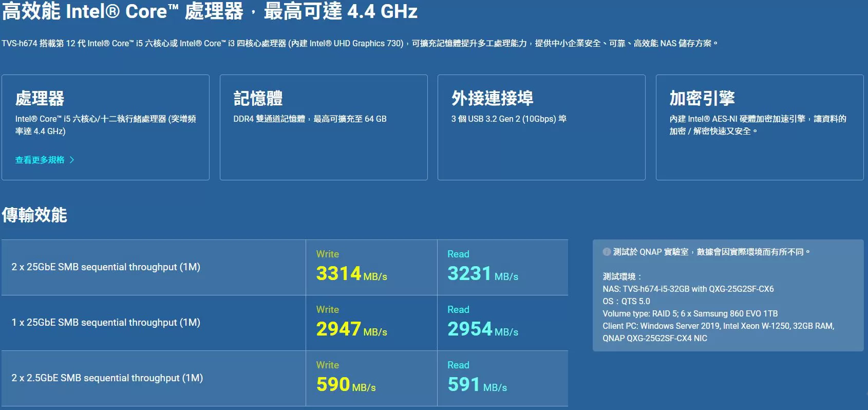The height and width of the screenshot is (410, 868).
Task: Click the Intel AES-NI 硬體加密 description
Action: (x=758, y=125)
